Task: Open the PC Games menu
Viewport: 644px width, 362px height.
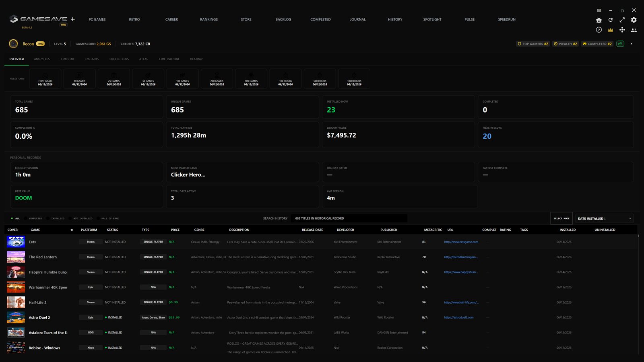Action: tap(97, 19)
